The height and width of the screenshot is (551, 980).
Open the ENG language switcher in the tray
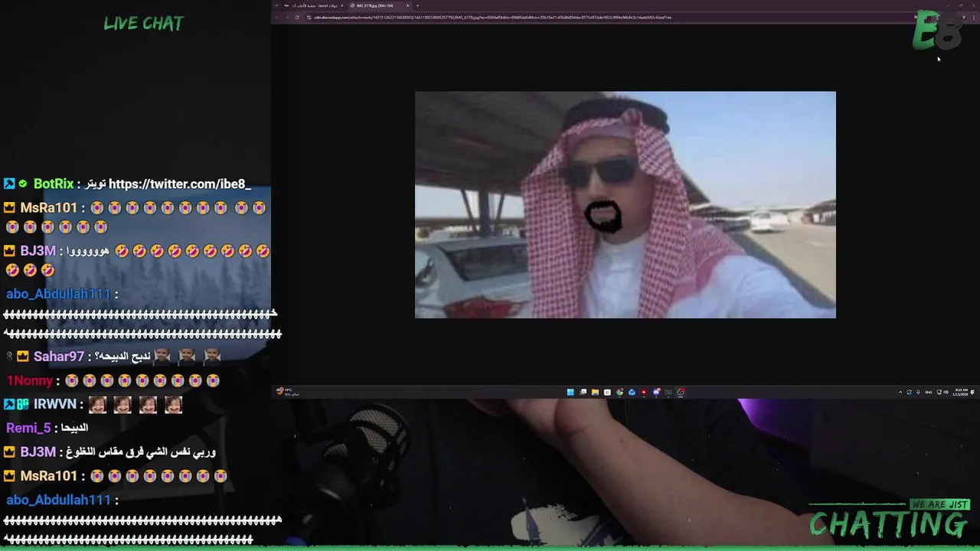929,392
